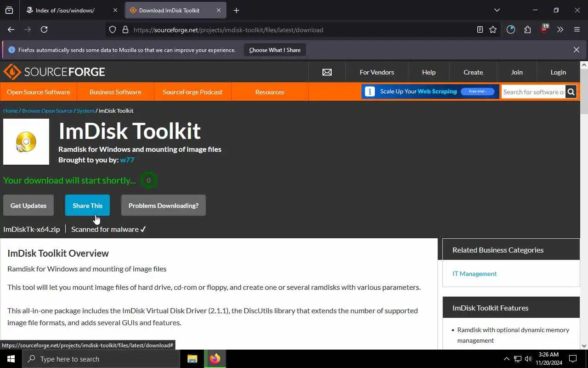This screenshot has width=588, height=368.
Task: Open the circular pie chart toolbar icon
Action: pos(511,29)
